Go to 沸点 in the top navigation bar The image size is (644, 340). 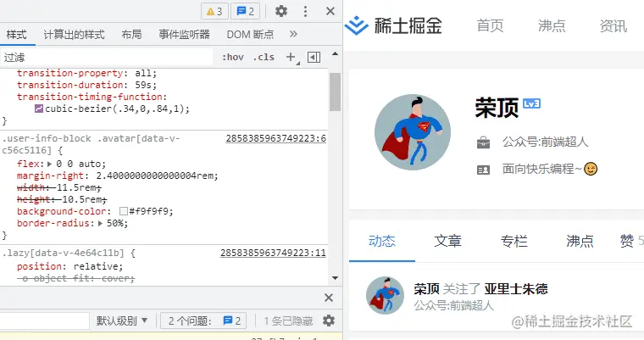552,26
